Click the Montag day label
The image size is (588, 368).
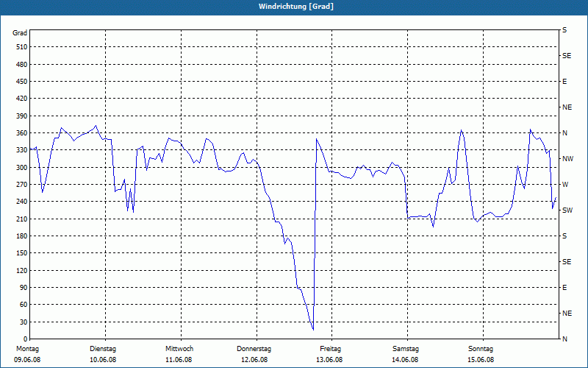click(x=27, y=349)
